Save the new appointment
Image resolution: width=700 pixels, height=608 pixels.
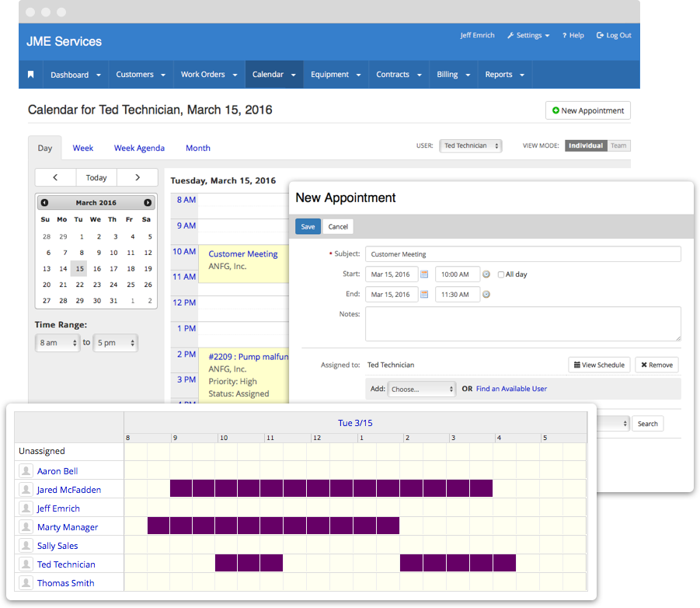coord(308,226)
